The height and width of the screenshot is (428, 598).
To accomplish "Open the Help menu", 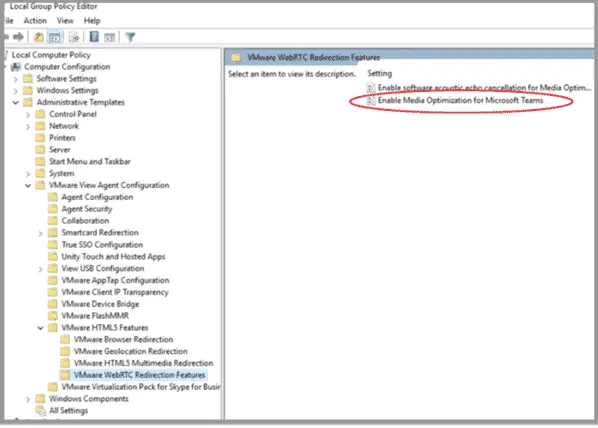I will click(x=92, y=21).
